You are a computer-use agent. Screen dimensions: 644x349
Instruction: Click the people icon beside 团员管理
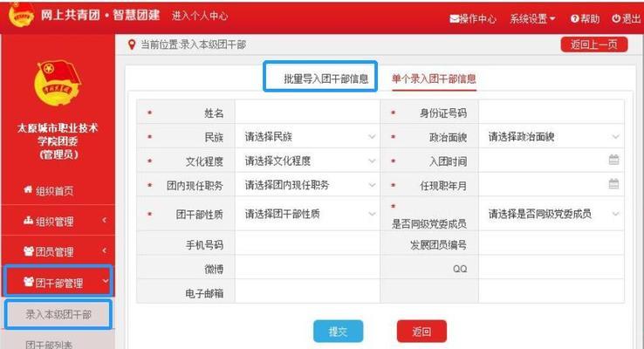(28, 251)
